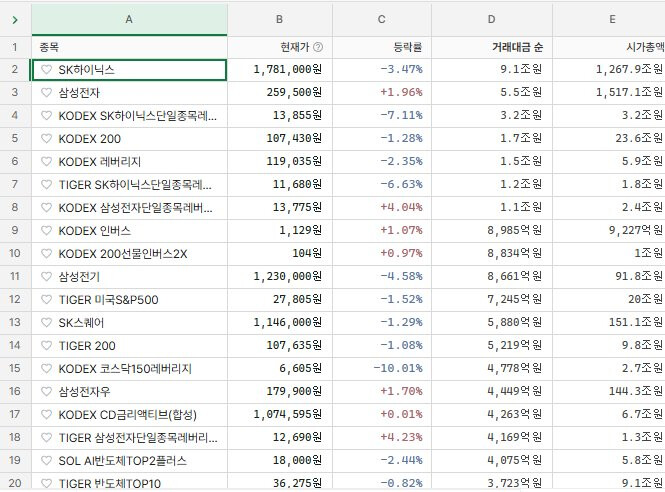
Task: Click the -6.63% cell
Action: 382,184
